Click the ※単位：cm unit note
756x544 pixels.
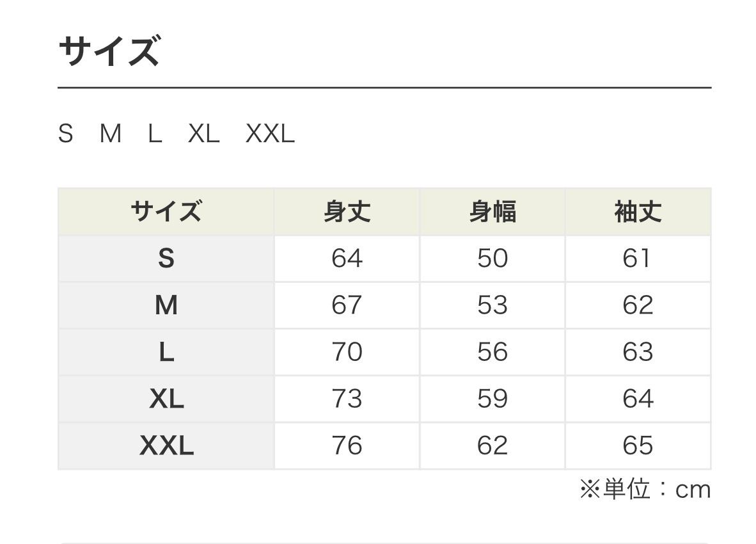(x=645, y=490)
